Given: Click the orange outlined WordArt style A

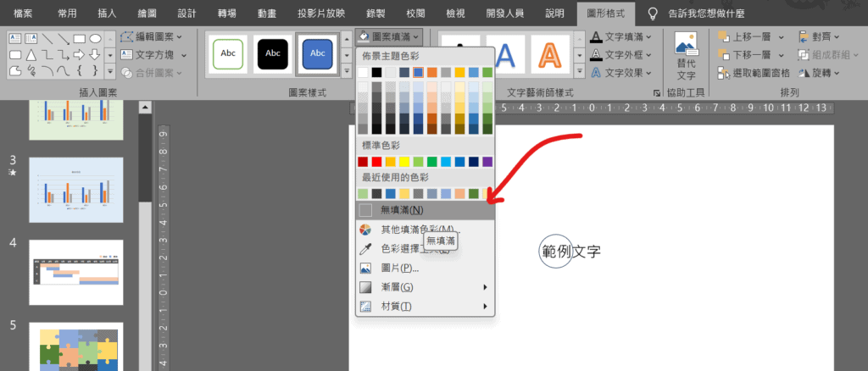Looking at the screenshot, I should [x=550, y=55].
